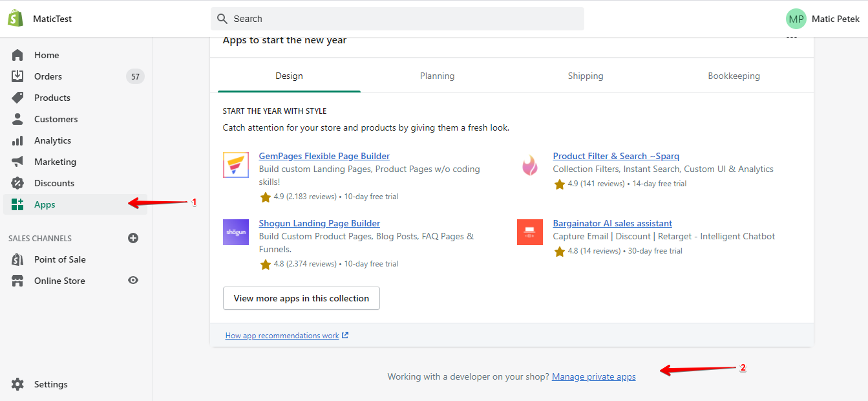
Task: Open Shogun Landing Page Builder link
Action: click(319, 223)
